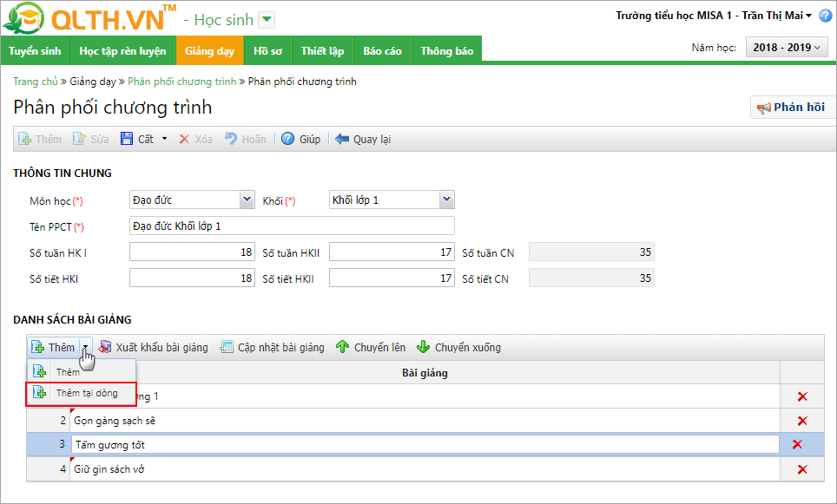Click the Hoãn undo toolbar button

pos(245,139)
